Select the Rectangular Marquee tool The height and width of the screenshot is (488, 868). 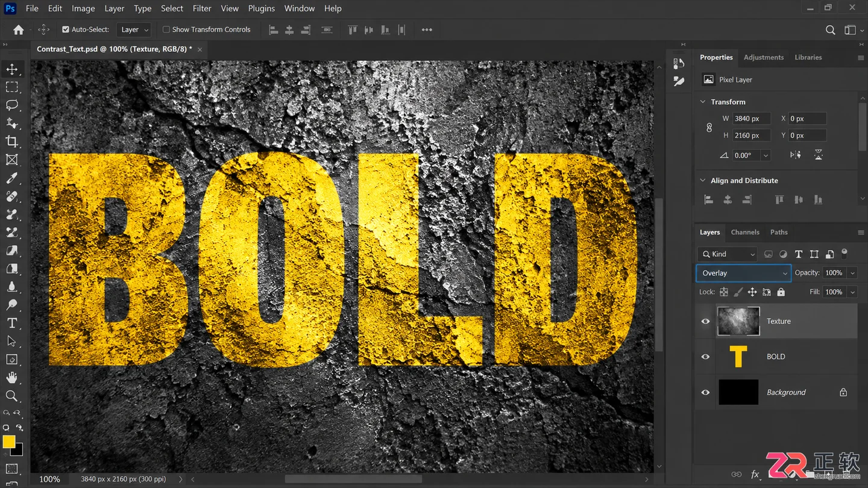[x=12, y=87]
